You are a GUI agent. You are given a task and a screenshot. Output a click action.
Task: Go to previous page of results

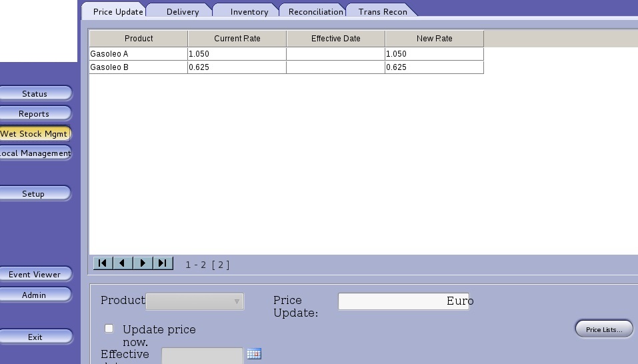tap(123, 263)
